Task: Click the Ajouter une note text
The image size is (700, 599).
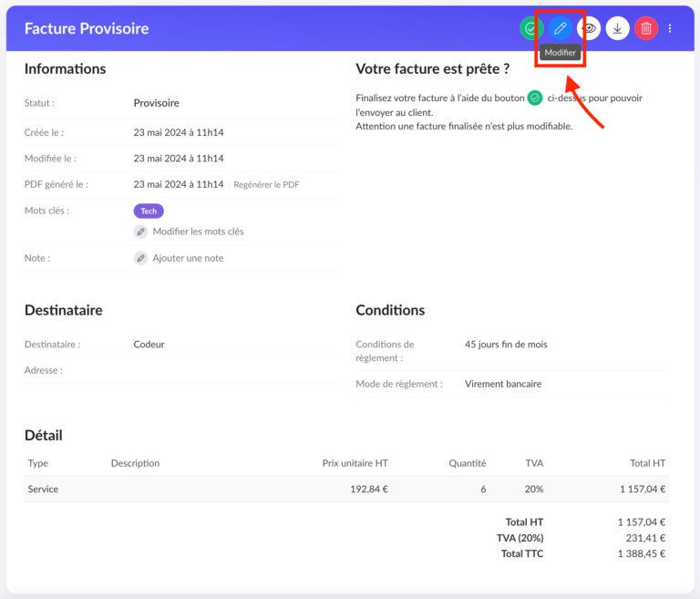Action: 188,258
